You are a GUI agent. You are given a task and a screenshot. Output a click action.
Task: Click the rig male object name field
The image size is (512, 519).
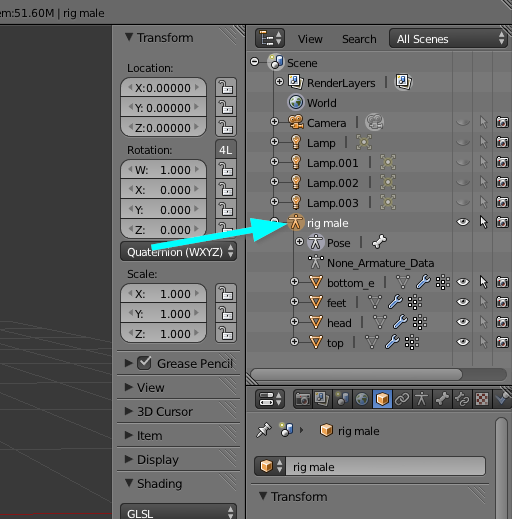coord(386,466)
